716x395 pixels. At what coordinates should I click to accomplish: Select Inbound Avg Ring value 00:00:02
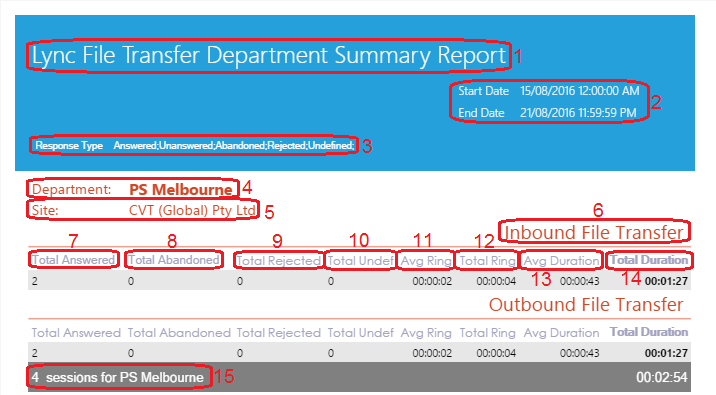432,281
